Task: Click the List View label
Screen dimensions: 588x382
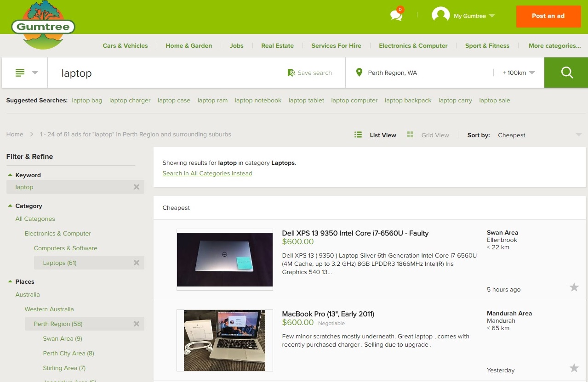Action: 383,135
